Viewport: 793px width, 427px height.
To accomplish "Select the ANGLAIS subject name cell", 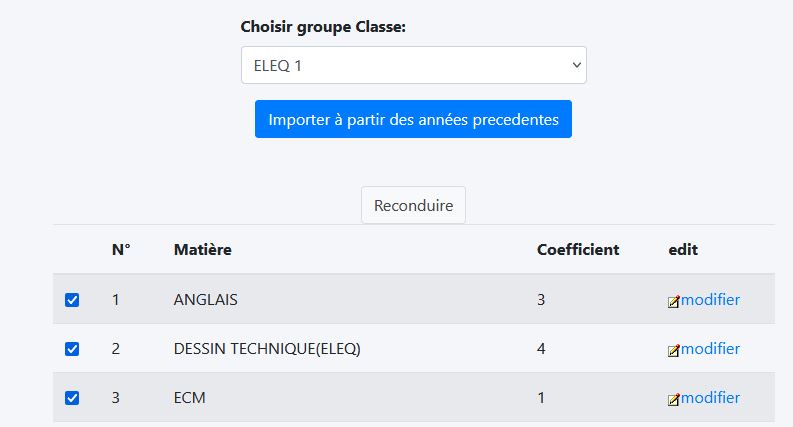I will (x=205, y=299).
